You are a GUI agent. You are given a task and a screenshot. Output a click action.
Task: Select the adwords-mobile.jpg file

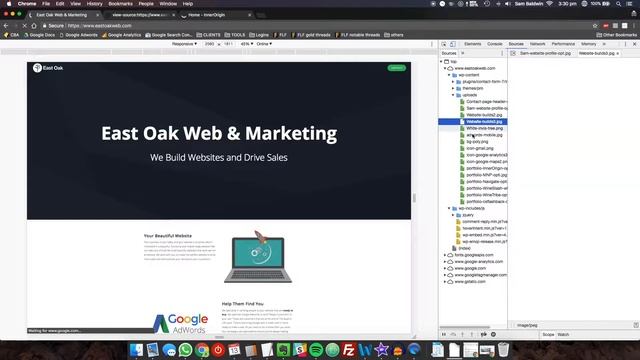tap(481, 135)
